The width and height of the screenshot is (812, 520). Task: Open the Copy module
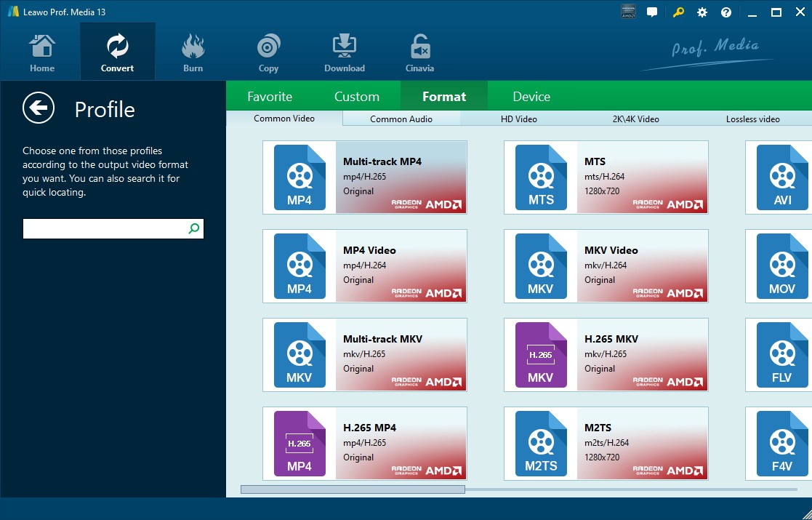click(x=268, y=51)
